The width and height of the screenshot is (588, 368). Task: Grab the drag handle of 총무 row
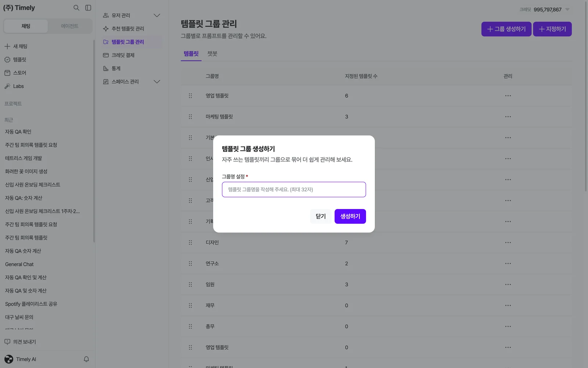coord(190,326)
